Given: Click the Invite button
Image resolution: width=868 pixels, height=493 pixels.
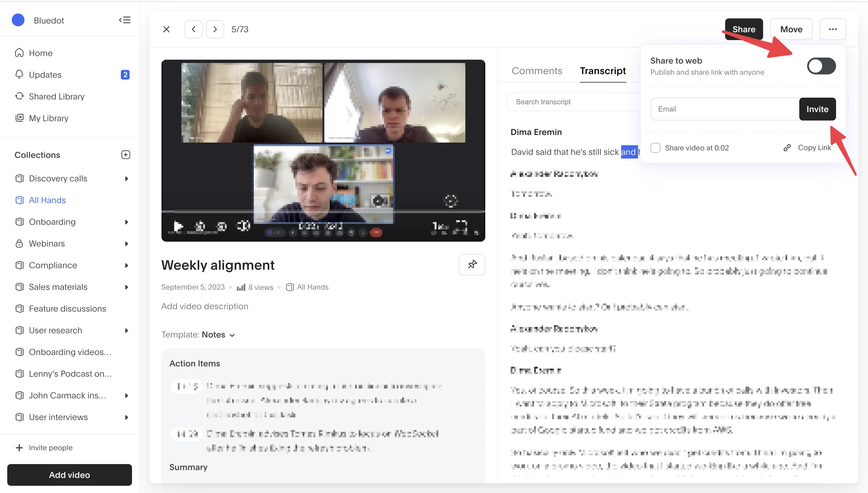Looking at the screenshot, I should click(x=818, y=109).
